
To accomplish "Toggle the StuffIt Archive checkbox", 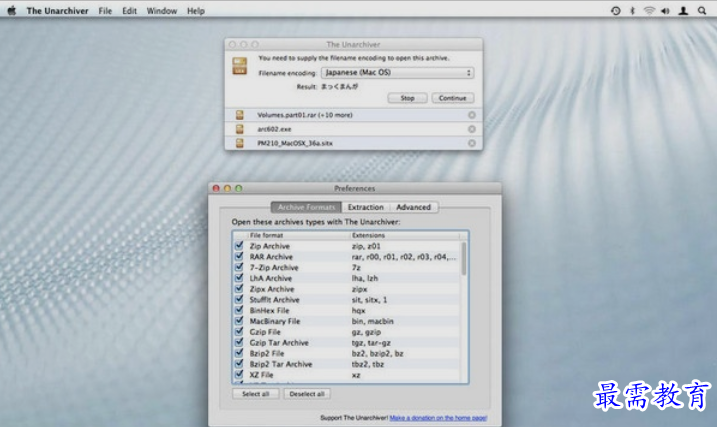I will pyautogui.click(x=239, y=299).
